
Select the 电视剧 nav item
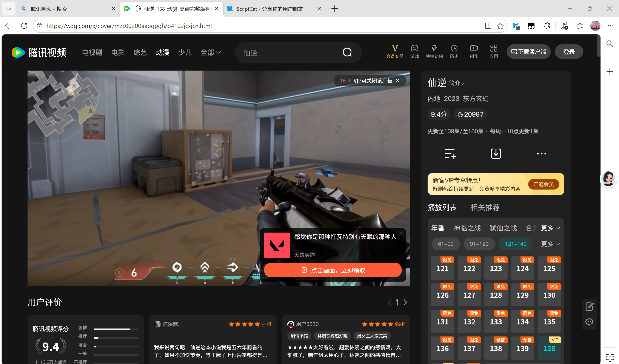point(92,52)
